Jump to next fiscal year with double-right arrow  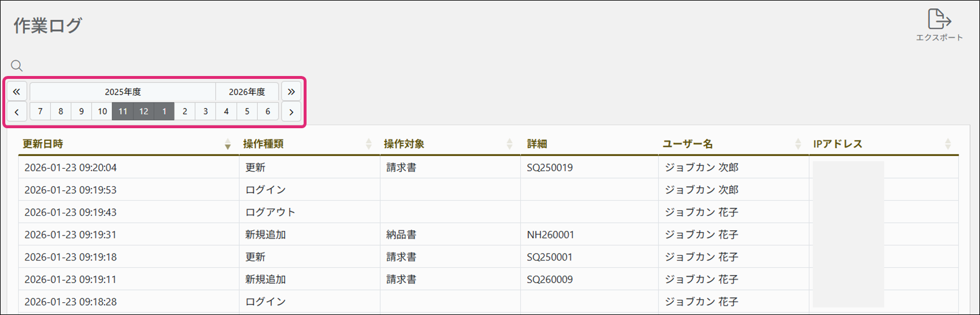(x=291, y=92)
